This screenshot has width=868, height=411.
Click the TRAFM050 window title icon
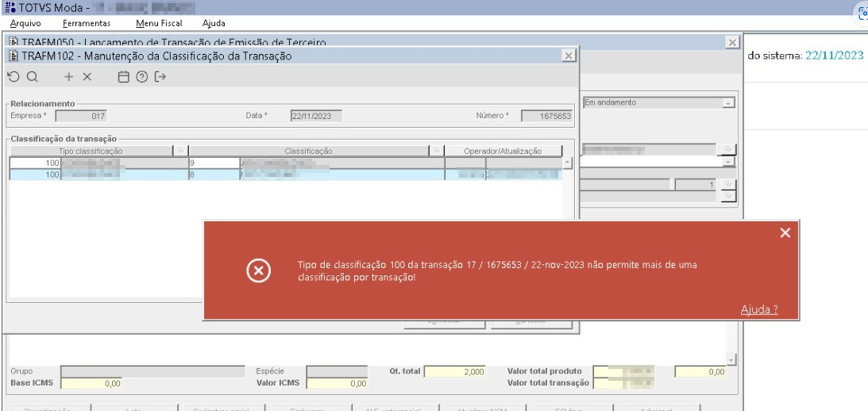point(14,42)
